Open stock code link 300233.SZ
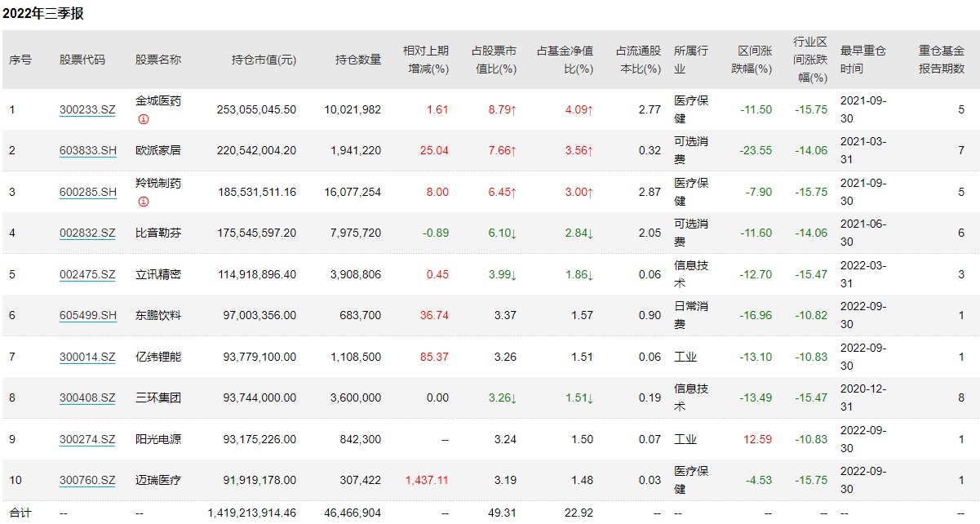980x524 pixels. (87, 109)
